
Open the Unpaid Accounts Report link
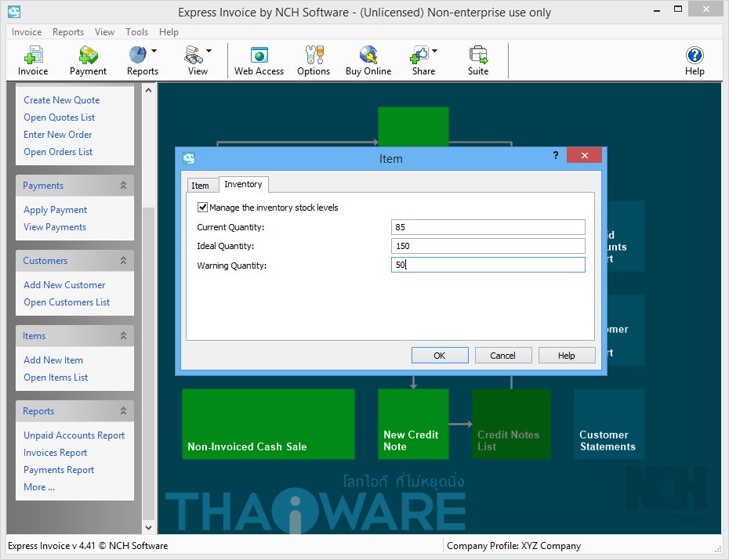74,435
